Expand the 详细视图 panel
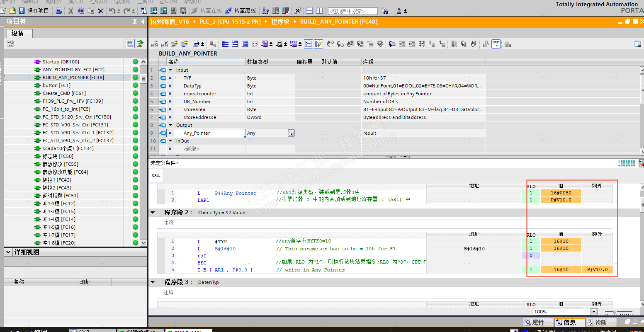This screenshot has width=644, height=332. [x=9, y=252]
